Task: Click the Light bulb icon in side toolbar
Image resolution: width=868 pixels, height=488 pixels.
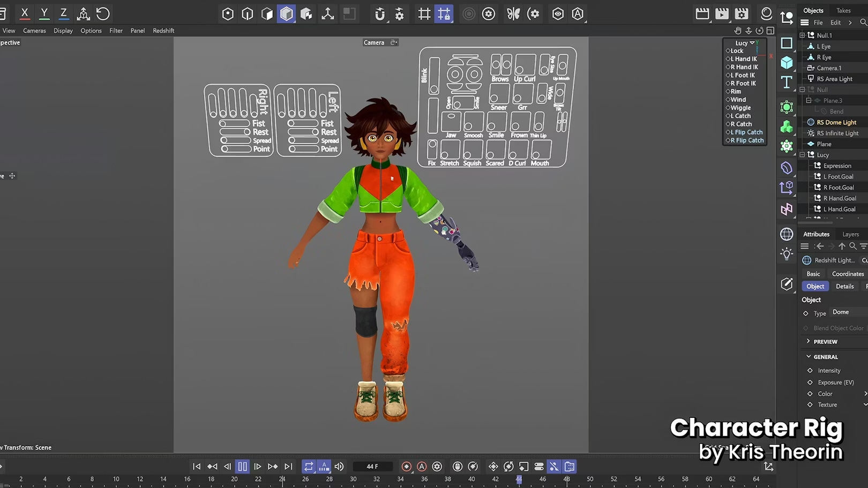Action: [x=787, y=254]
